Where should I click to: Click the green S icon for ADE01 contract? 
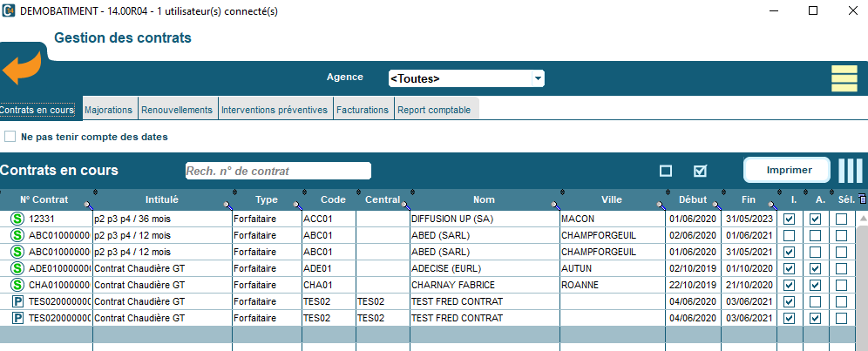(x=17, y=268)
